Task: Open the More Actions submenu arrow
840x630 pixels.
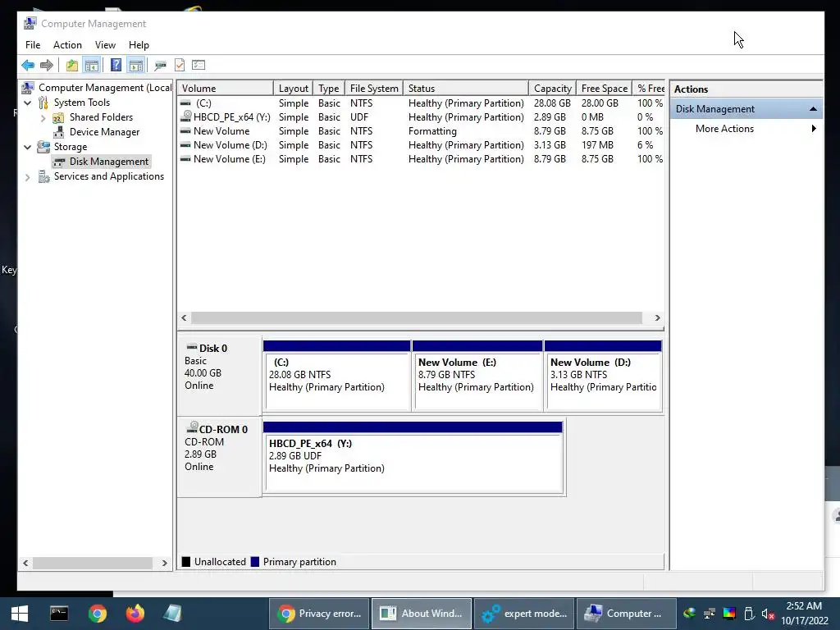Action: [814, 129]
